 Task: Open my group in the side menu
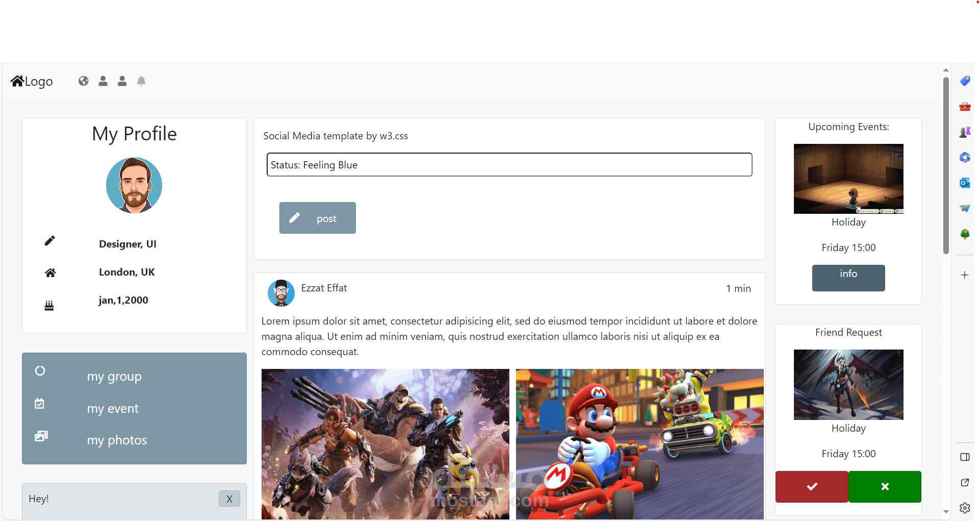click(114, 377)
